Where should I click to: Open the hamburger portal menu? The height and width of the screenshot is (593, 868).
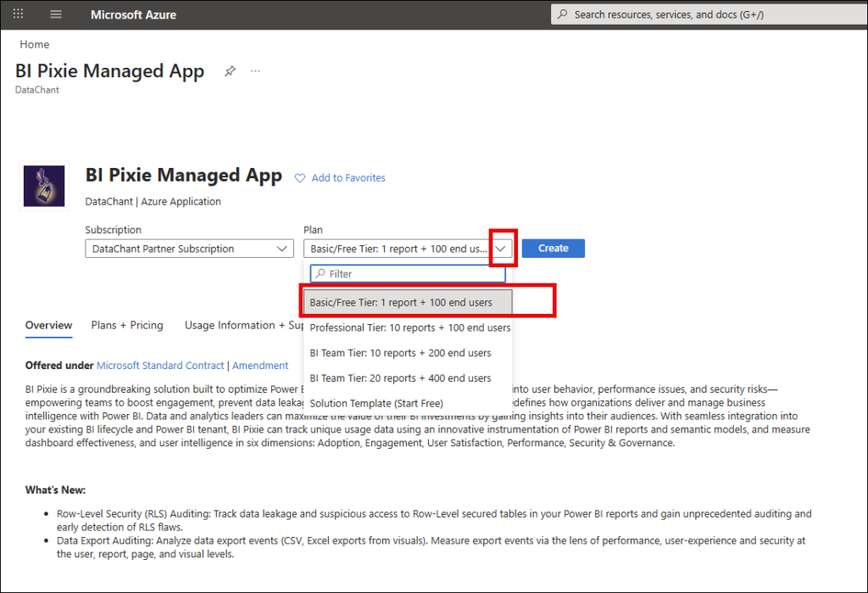[56, 14]
